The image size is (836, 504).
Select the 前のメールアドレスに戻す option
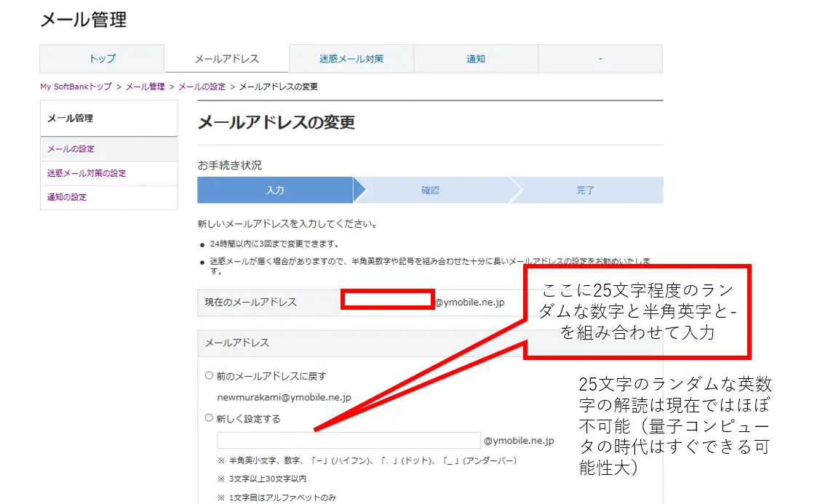pos(208,376)
